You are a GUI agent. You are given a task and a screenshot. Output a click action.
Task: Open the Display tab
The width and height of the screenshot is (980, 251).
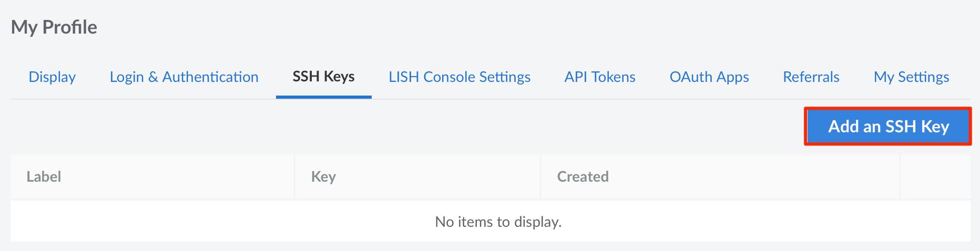tap(52, 77)
